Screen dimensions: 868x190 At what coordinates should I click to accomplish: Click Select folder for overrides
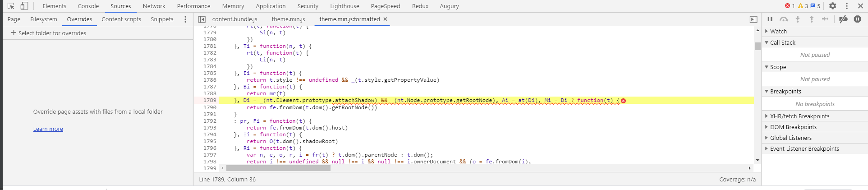point(52,33)
